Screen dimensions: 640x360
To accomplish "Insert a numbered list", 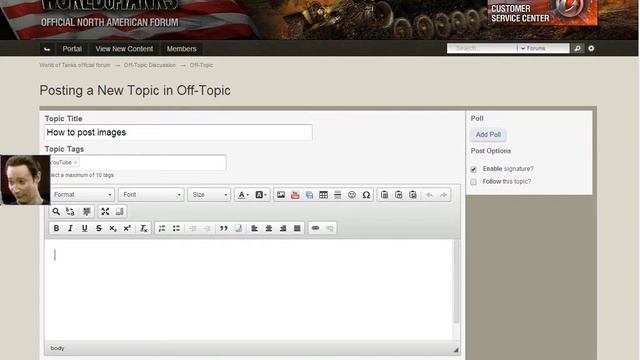I will 162,228.
